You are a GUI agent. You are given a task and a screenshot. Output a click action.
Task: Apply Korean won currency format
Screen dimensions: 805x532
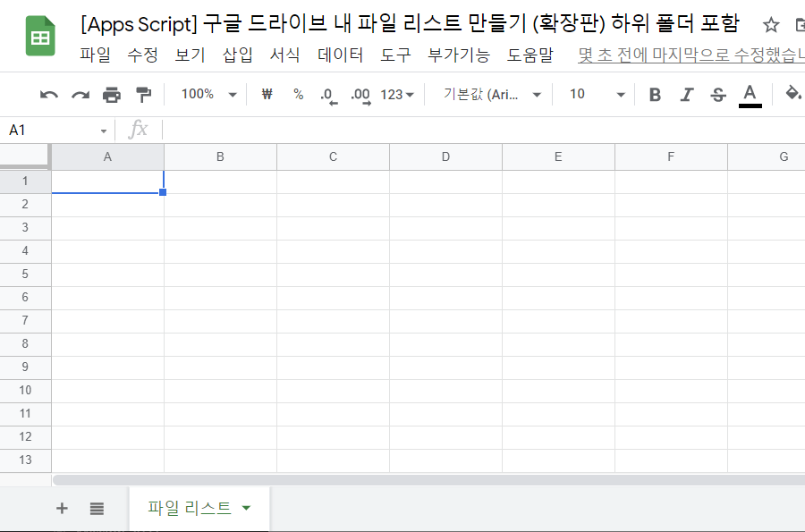coord(267,95)
